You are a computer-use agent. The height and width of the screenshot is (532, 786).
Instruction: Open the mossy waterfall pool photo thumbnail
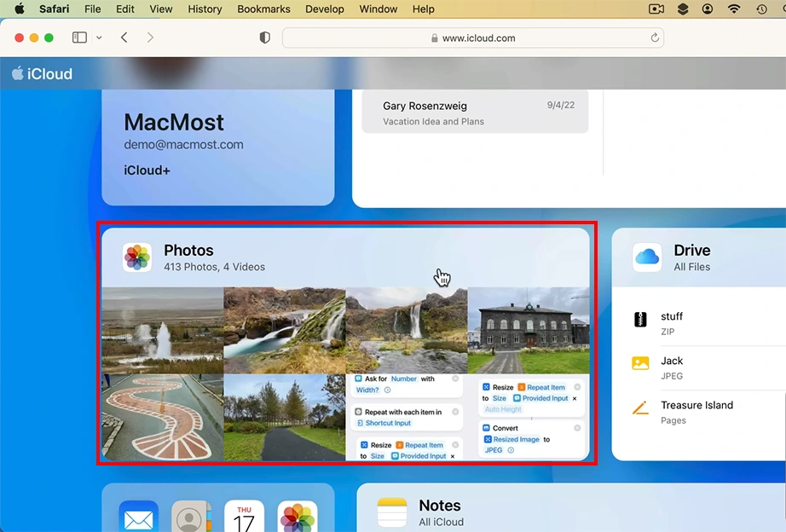[284, 330]
